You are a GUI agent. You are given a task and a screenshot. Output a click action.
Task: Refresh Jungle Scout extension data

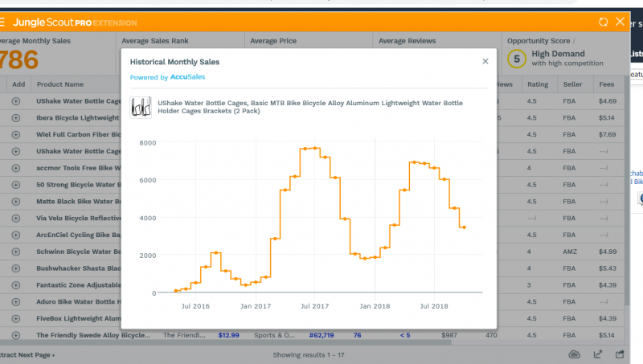604,22
